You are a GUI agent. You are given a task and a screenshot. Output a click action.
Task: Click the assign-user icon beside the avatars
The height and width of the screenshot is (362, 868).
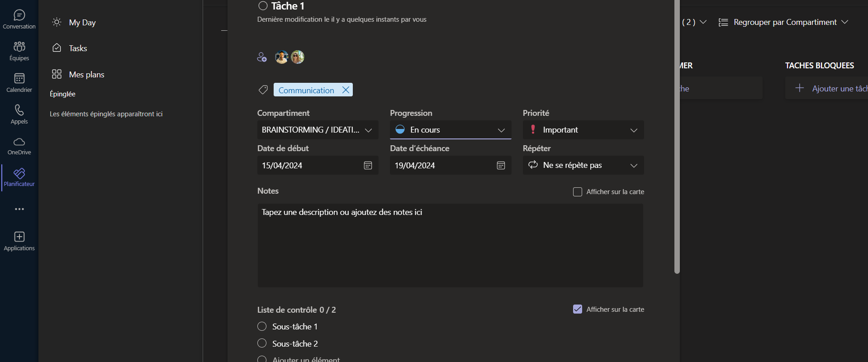point(262,57)
